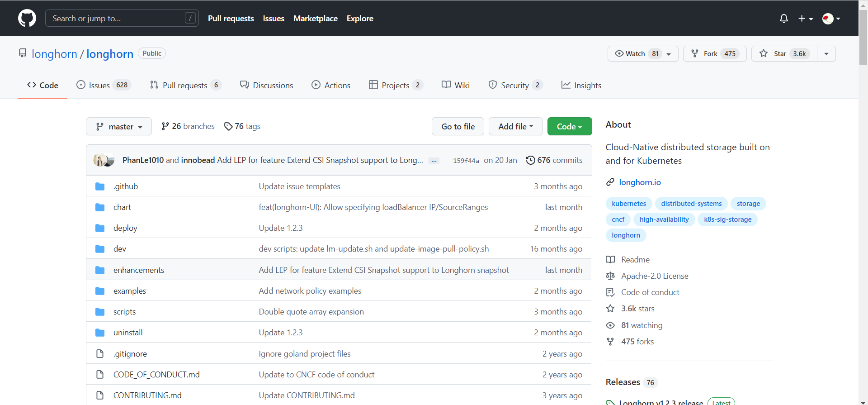868x405 pixels.
Task: Expand the Add file dropdown
Action: (516, 126)
